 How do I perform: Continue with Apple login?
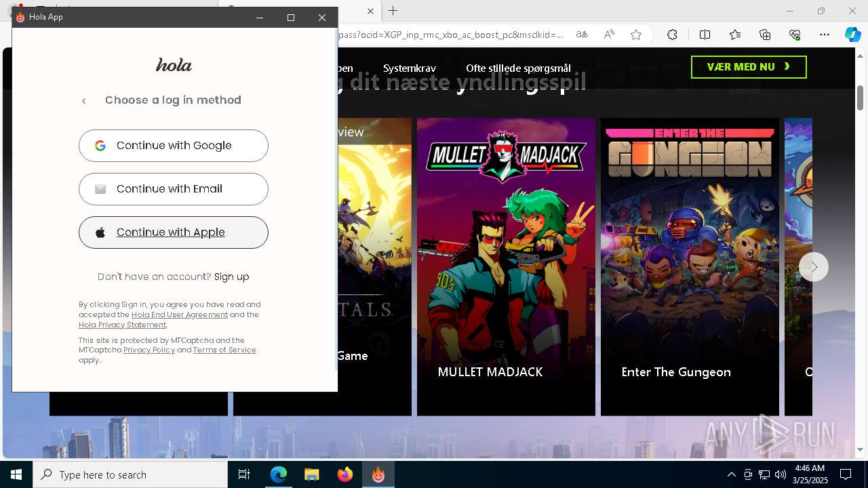[174, 232]
